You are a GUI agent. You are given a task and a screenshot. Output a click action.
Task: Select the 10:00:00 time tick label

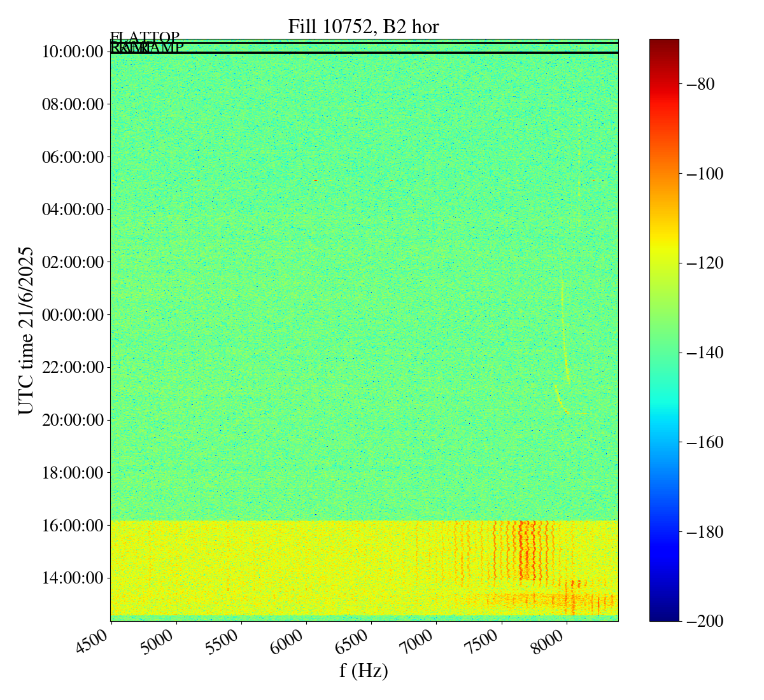pos(73,52)
